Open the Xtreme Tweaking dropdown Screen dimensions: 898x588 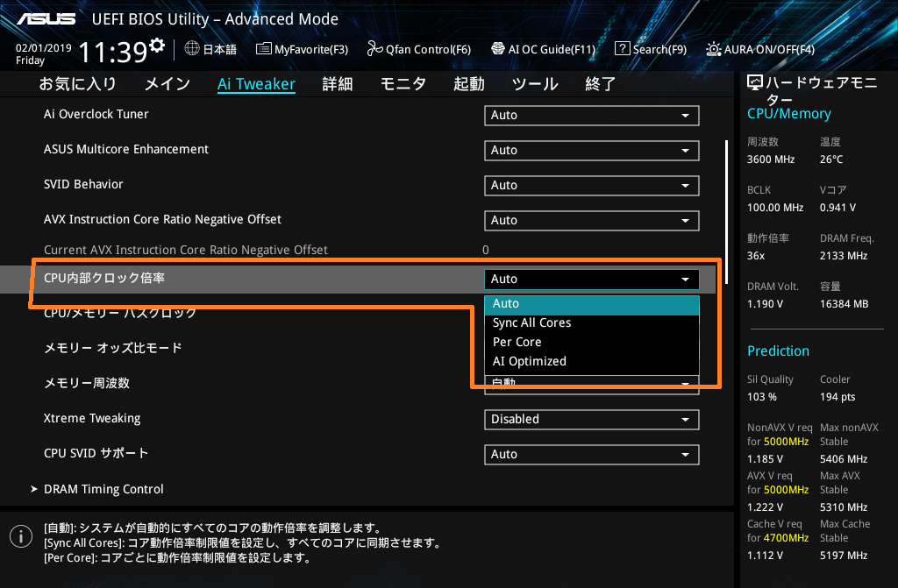pos(592,419)
